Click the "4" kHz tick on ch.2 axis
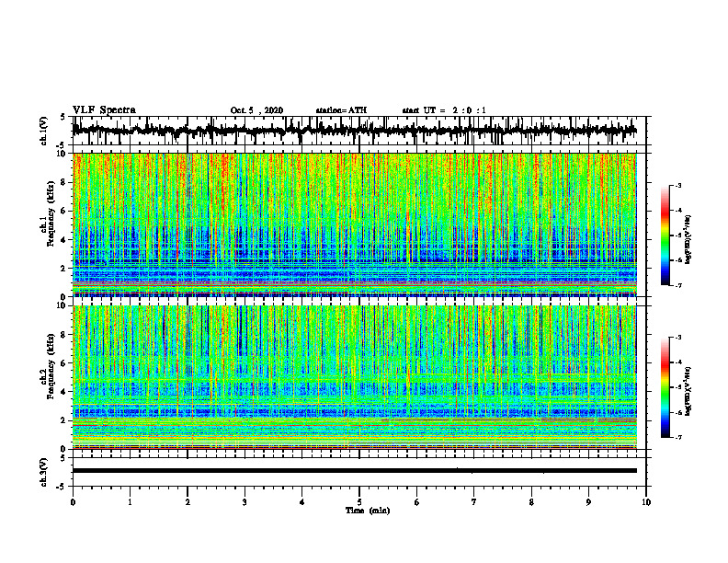Screen dimensions: 728x563 64,392
